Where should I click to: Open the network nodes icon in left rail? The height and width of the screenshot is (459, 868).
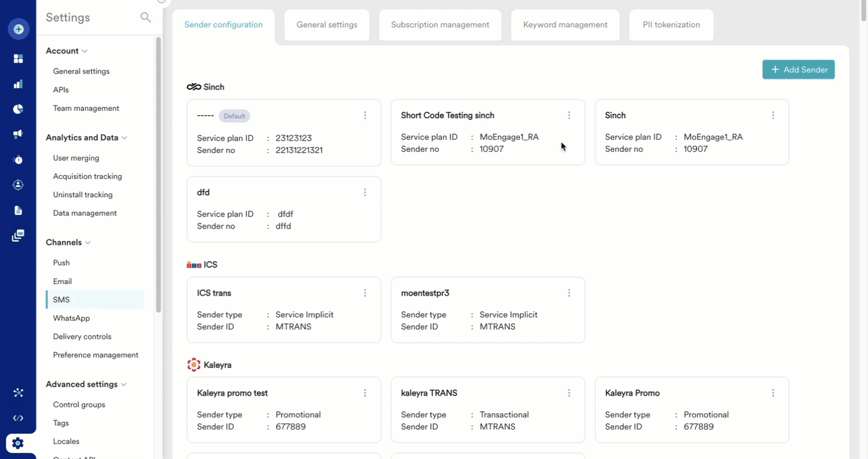coord(18,393)
